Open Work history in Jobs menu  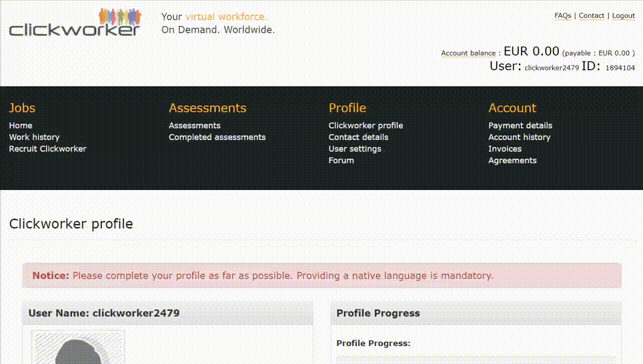pos(34,137)
